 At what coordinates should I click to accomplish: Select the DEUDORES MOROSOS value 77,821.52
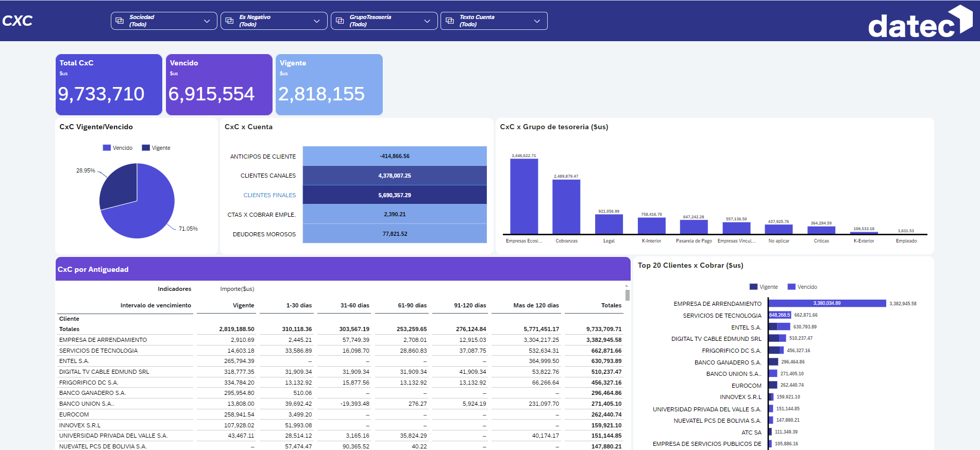point(395,234)
